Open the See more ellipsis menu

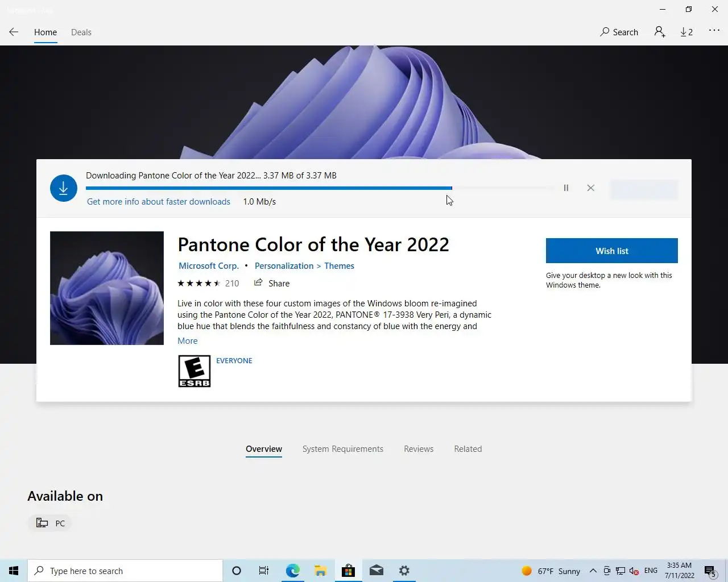714,31
